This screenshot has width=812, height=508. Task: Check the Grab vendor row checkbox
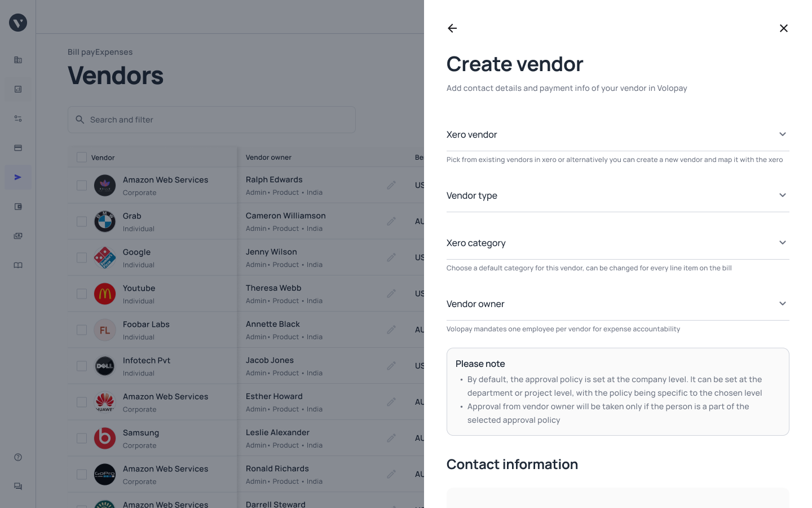coord(82,221)
